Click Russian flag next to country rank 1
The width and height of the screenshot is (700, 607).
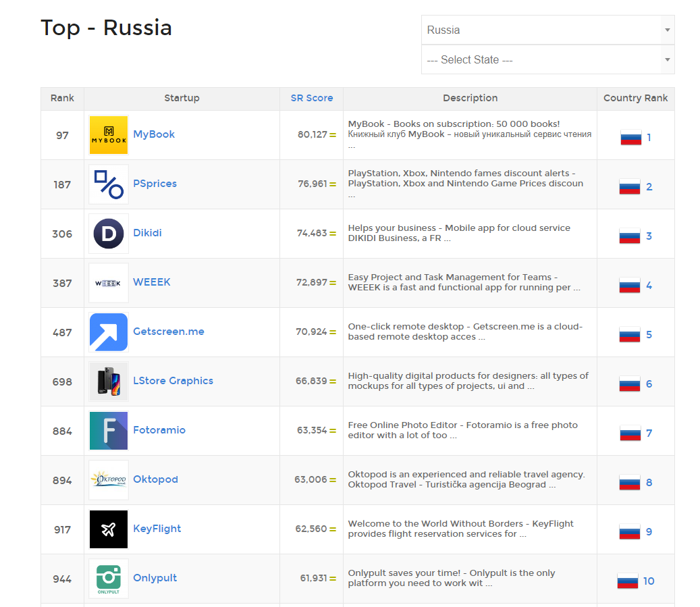[630, 138]
